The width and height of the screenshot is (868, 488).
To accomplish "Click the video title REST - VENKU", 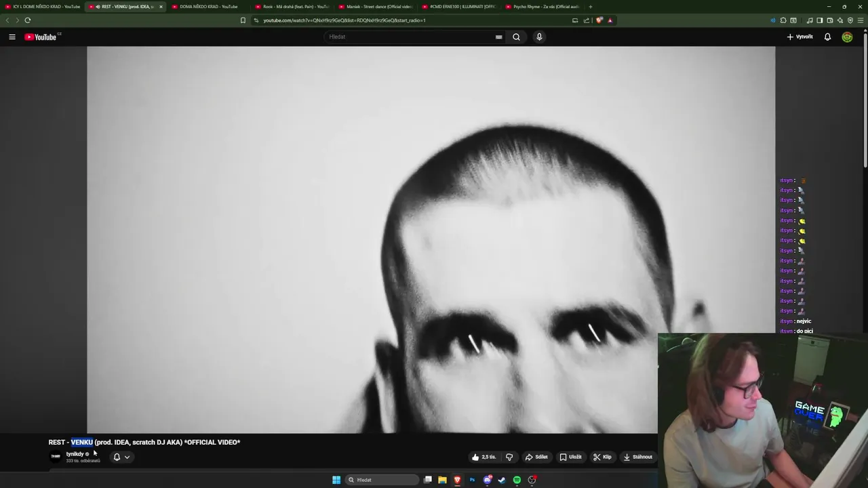I will pos(144,442).
